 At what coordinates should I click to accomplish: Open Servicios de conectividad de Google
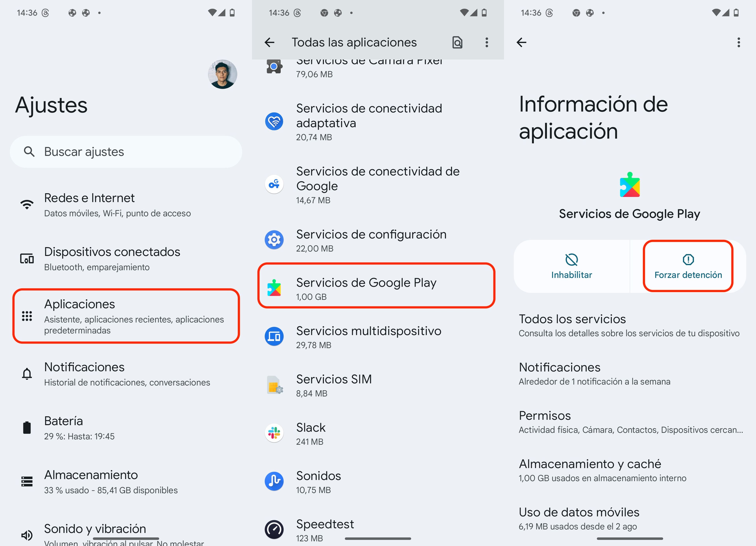pos(378,185)
